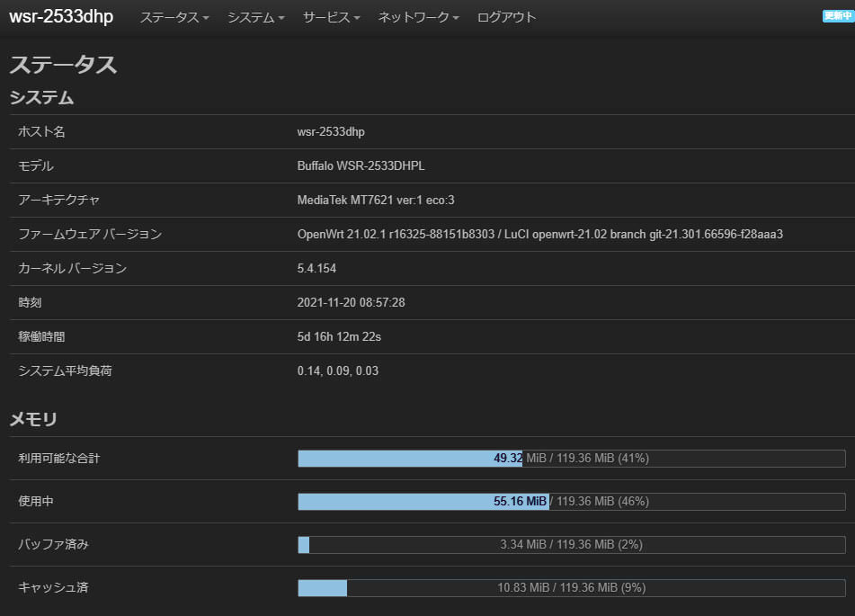
Task: Expand the システム menu in top navbar
Action: point(255,18)
